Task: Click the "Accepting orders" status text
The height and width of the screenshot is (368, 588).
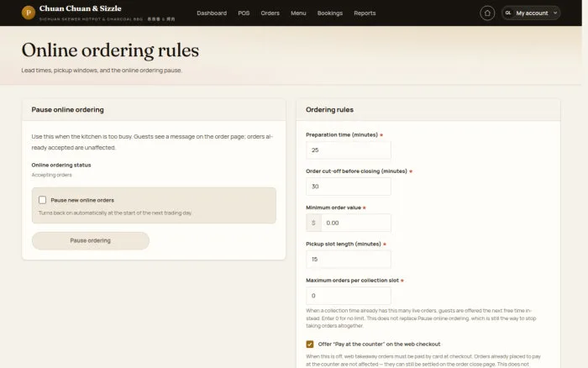Action: pyautogui.click(x=52, y=175)
